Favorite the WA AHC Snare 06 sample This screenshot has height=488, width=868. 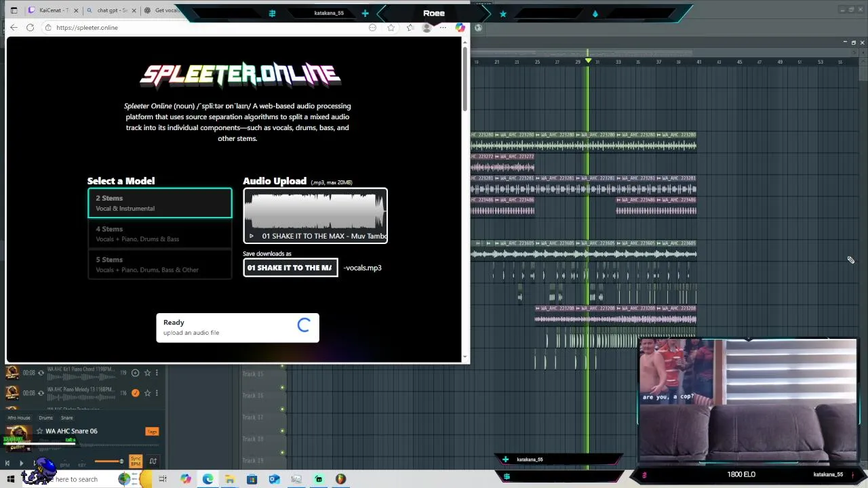[39, 431]
